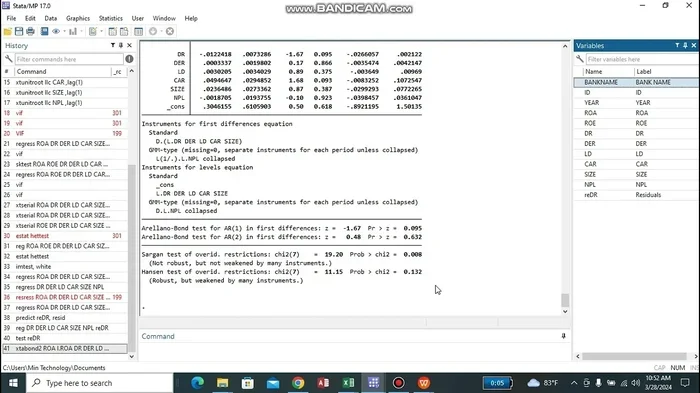Click the Save icon in toolbar

[19, 31]
